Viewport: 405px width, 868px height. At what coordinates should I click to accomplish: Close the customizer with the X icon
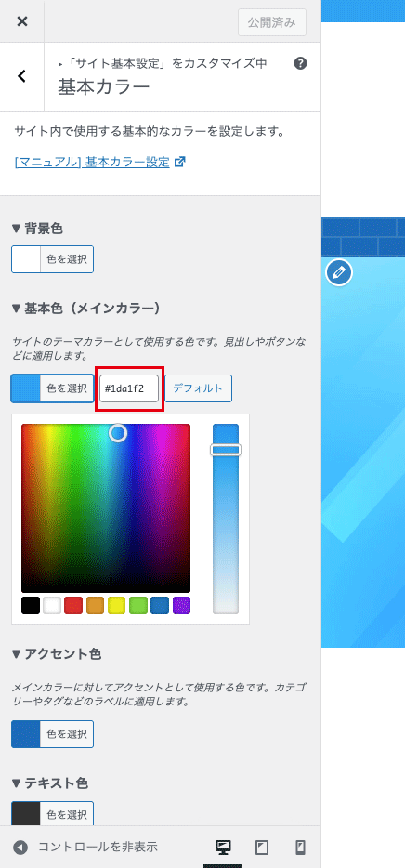click(21, 21)
